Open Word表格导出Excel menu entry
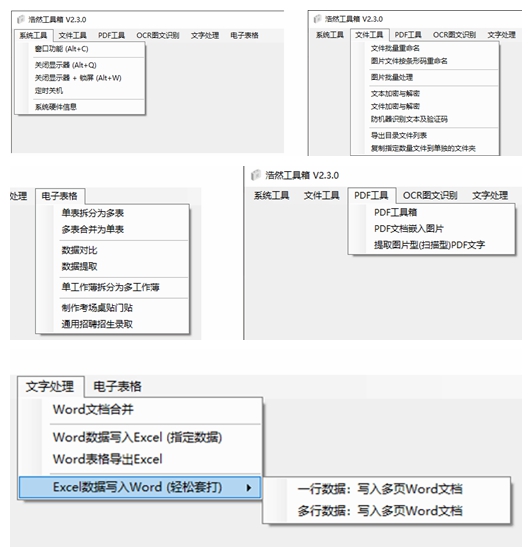Image resolution: width=532 pixels, height=558 pixels. pos(107,459)
